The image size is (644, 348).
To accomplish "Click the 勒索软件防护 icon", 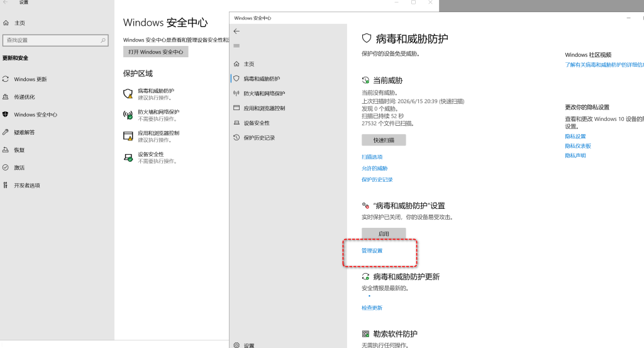I will tap(365, 334).
